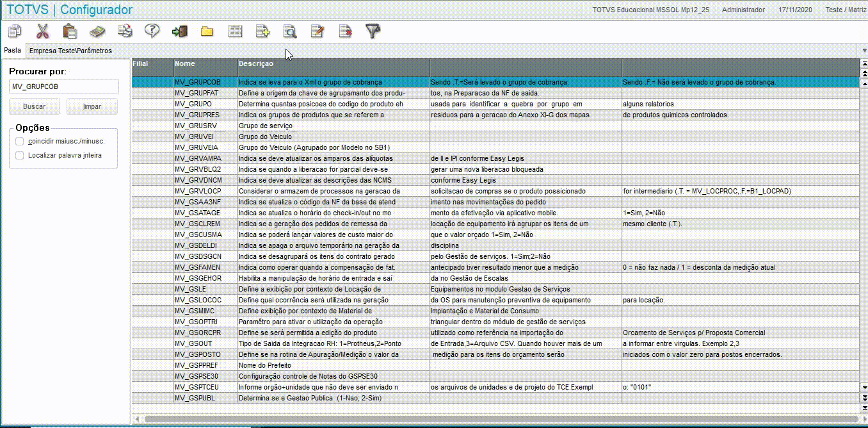Click the search/view record magnifier icon
This screenshot has width=868, height=428.
click(290, 30)
